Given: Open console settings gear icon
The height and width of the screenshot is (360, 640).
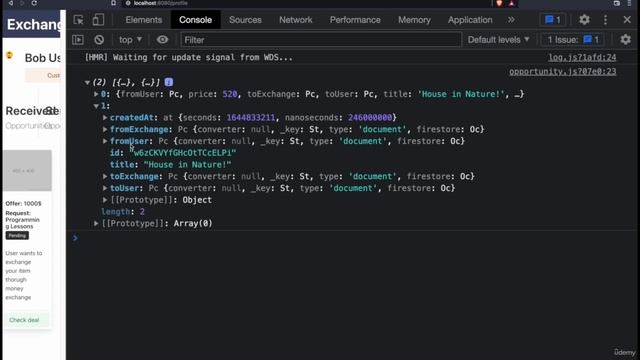Looking at the screenshot, I should pos(625,40).
